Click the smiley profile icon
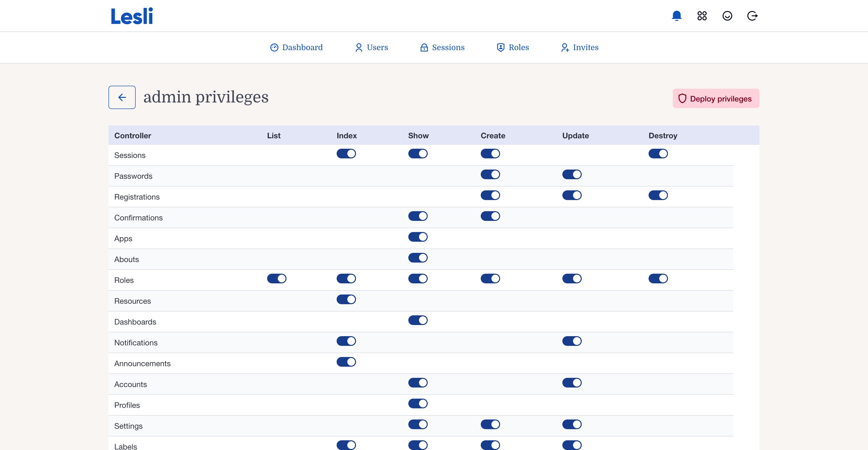Image resolution: width=868 pixels, height=450 pixels. pyautogui.click(x=727, y=16)
